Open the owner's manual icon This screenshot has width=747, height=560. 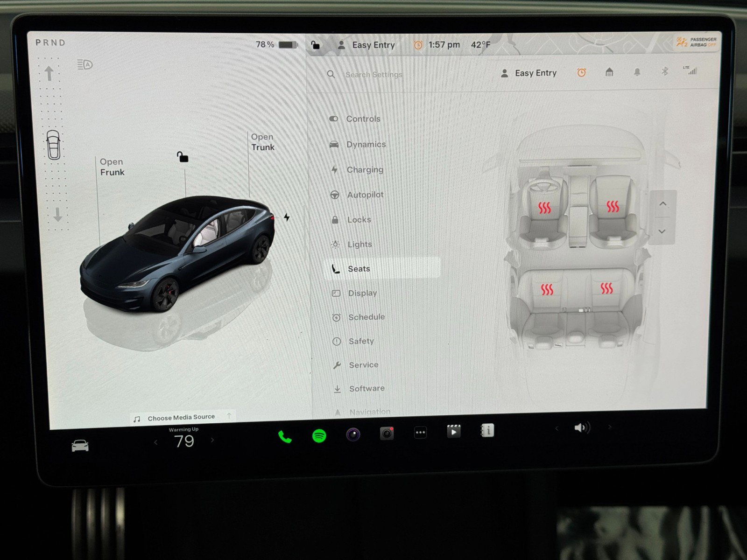coord(488,432)
